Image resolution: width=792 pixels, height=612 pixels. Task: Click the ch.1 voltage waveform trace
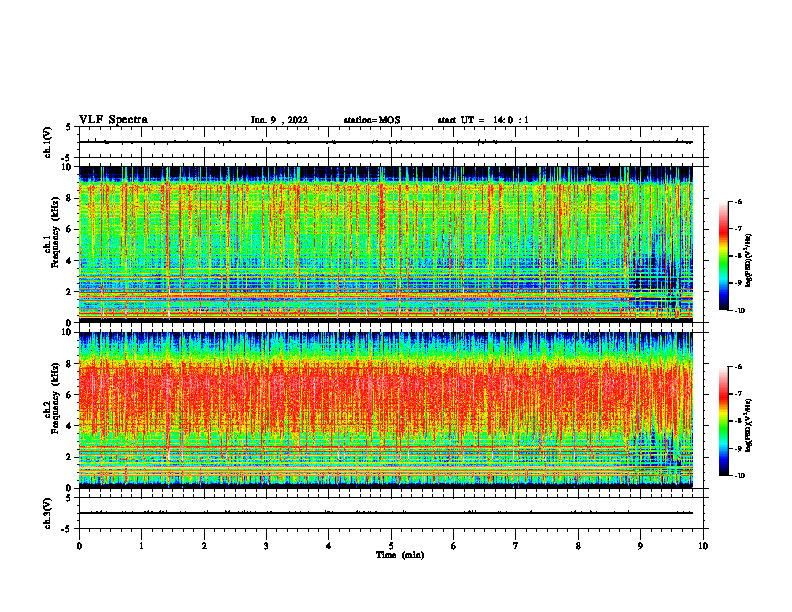pyautogui.click(x=386, y=142)
